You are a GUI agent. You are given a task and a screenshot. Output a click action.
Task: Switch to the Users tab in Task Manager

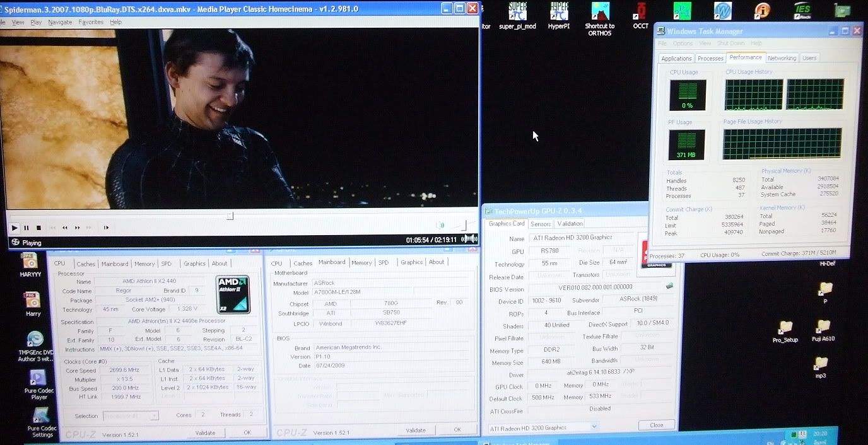coord(809,58)
